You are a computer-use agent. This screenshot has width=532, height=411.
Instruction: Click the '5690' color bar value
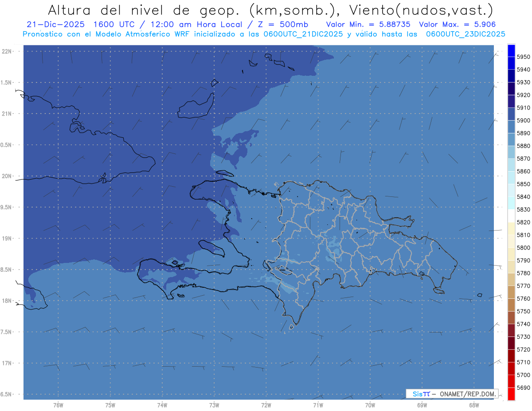pyautogui.click(x=523, y=388)
